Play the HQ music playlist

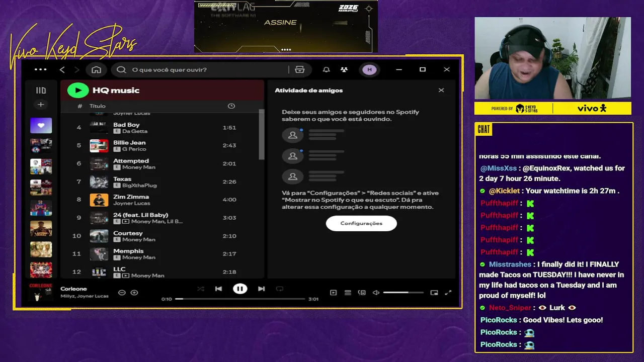(78, 90)
